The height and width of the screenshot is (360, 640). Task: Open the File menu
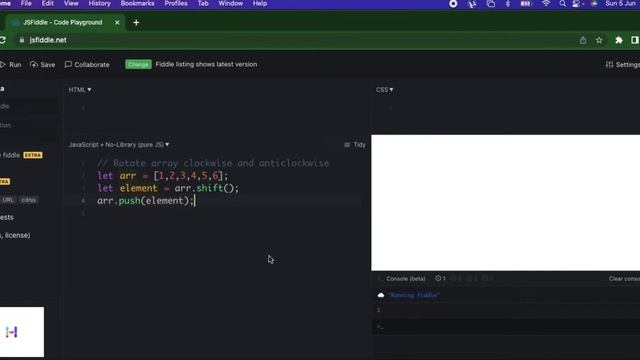[26, 4]
